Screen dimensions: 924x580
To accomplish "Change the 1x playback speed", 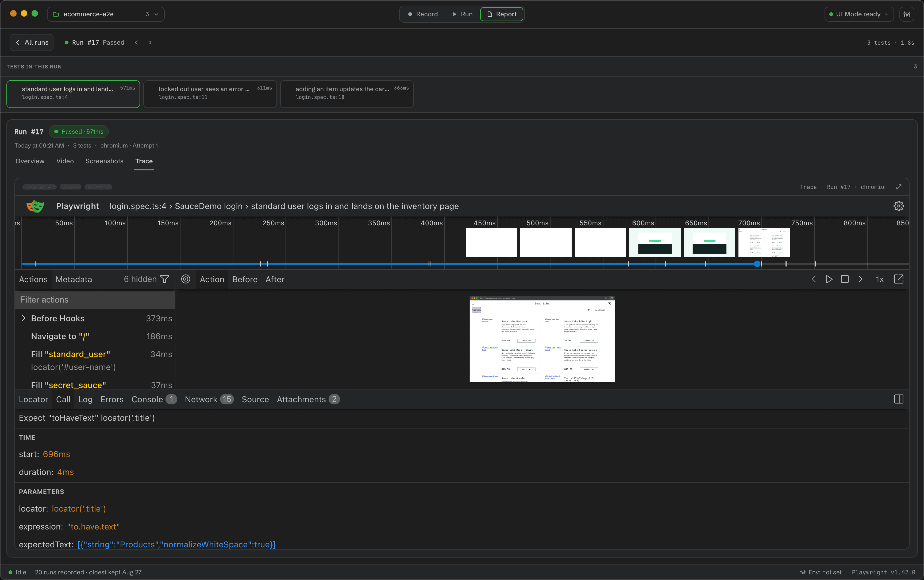I will coord(880,279).
